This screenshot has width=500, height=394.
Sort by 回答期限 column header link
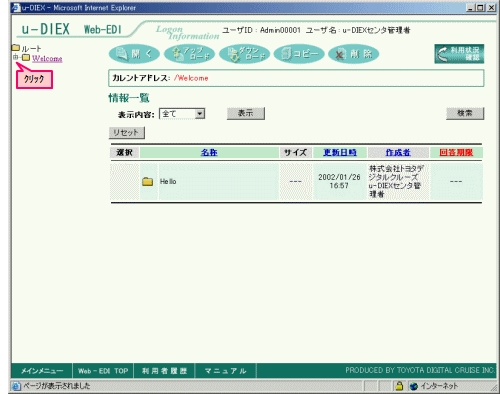coord(456,153)
